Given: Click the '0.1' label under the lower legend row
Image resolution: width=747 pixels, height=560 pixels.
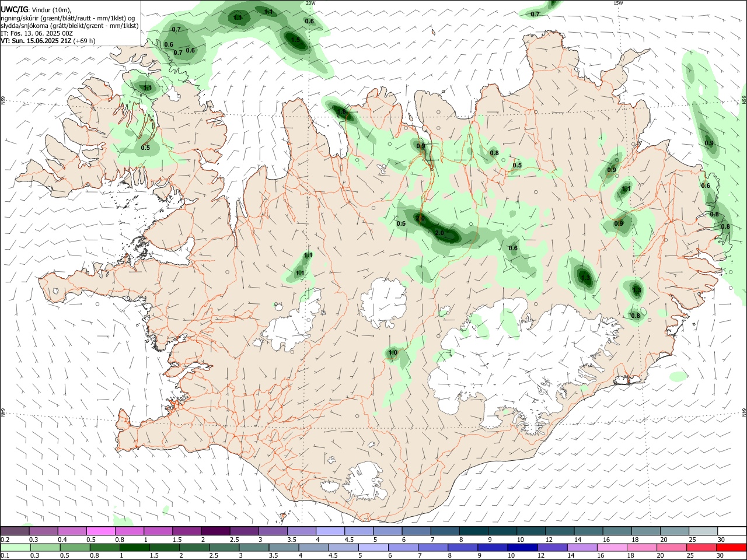Looking at the screenshot, I should pyautogui.click(x=4, y=556).
